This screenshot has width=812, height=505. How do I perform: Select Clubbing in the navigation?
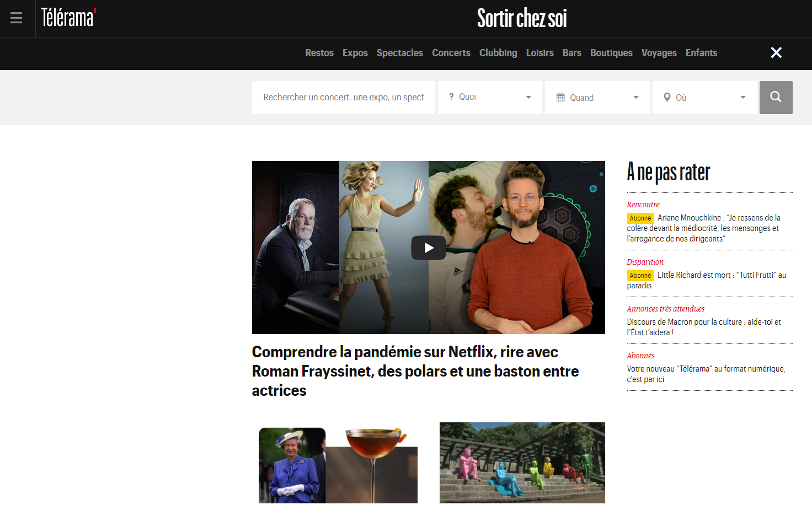point(498,53)
